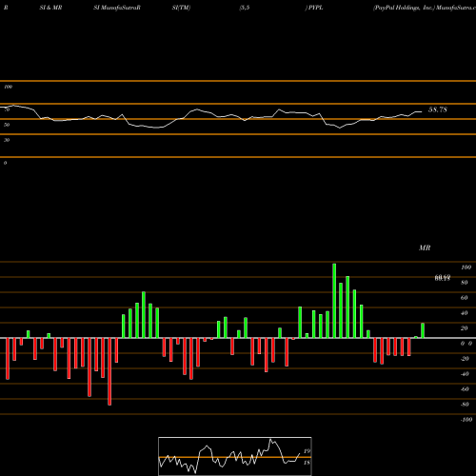
Task: Click the 18 label in the mini chart
Action: [307, 463]
